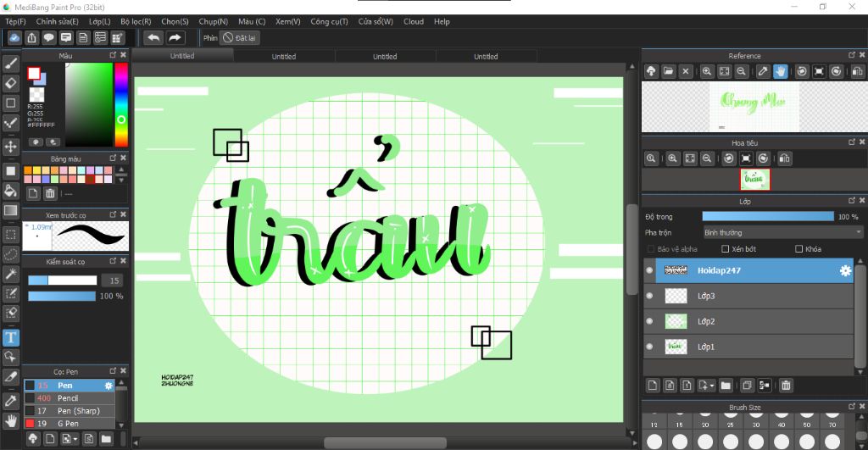Select the Lớp2 layer row
868x450 pixels.
click(748, 321)
